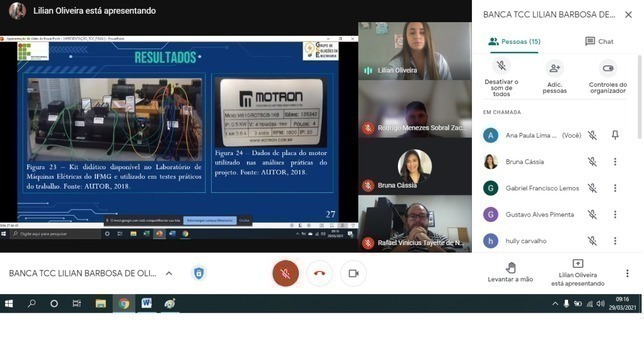
Task: Toggle the camera on or off
Action: 353,273
